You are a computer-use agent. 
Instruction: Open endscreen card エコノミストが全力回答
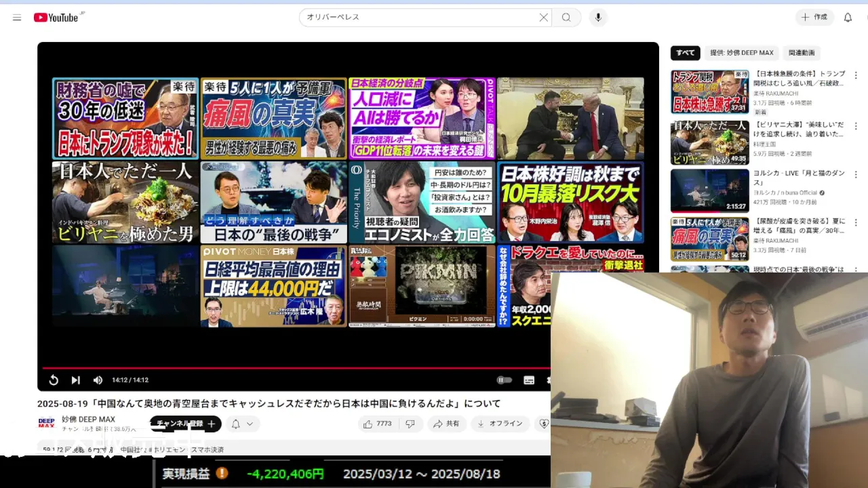[x=422, y=202]
